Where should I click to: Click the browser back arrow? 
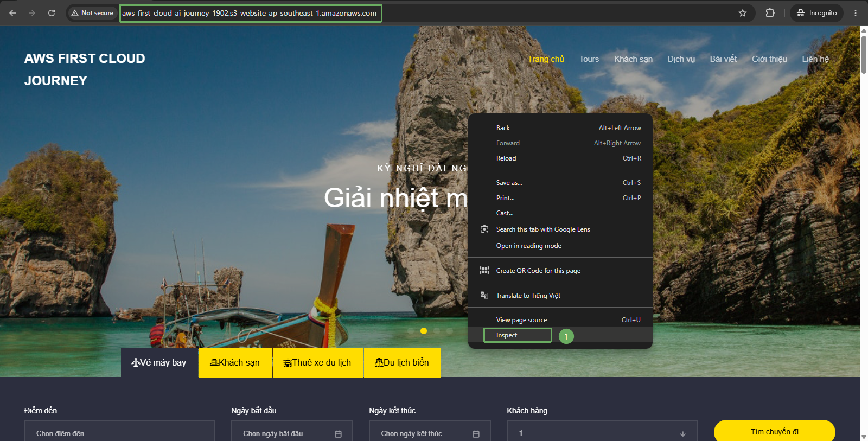point(12,13)
